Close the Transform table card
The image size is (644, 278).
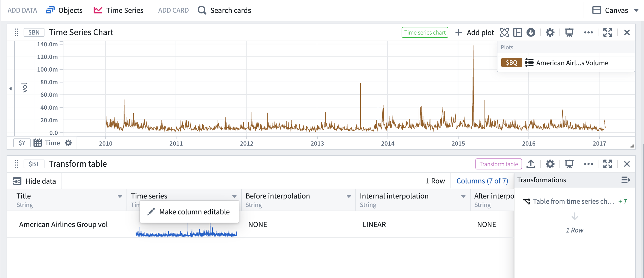click(x=627, y=164)
